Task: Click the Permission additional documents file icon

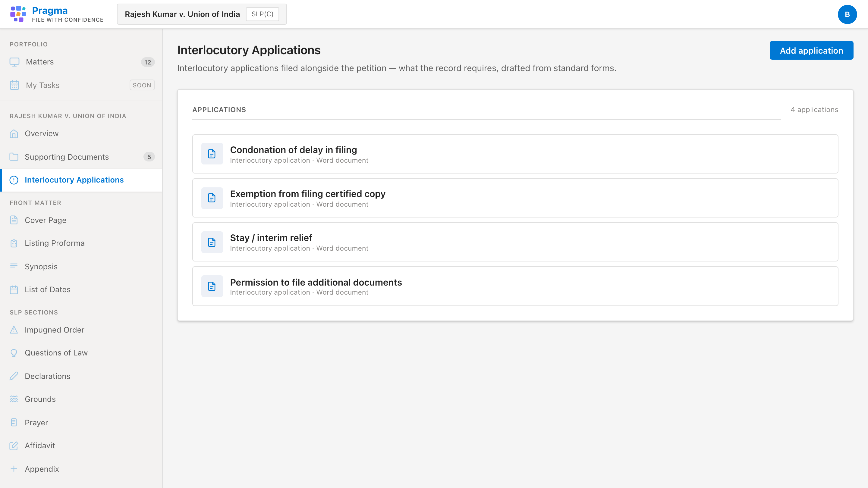Action: [212, 286]
